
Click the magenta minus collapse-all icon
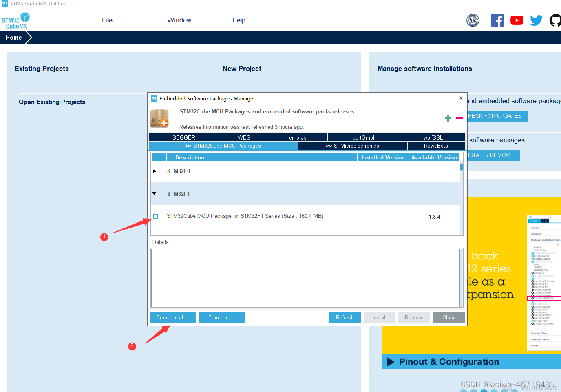tap(459, 118)
